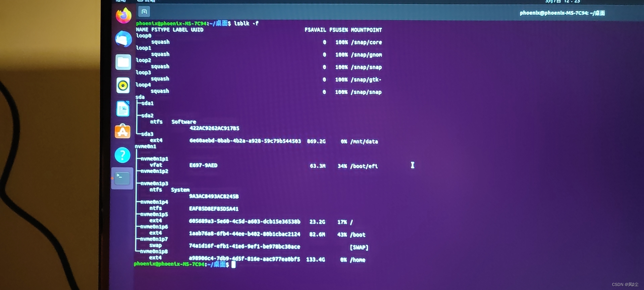Viewport: 644px width, 290px height.
Task: Click the nvme0n1p3 partition entry
Action: (x=154, y=184)
